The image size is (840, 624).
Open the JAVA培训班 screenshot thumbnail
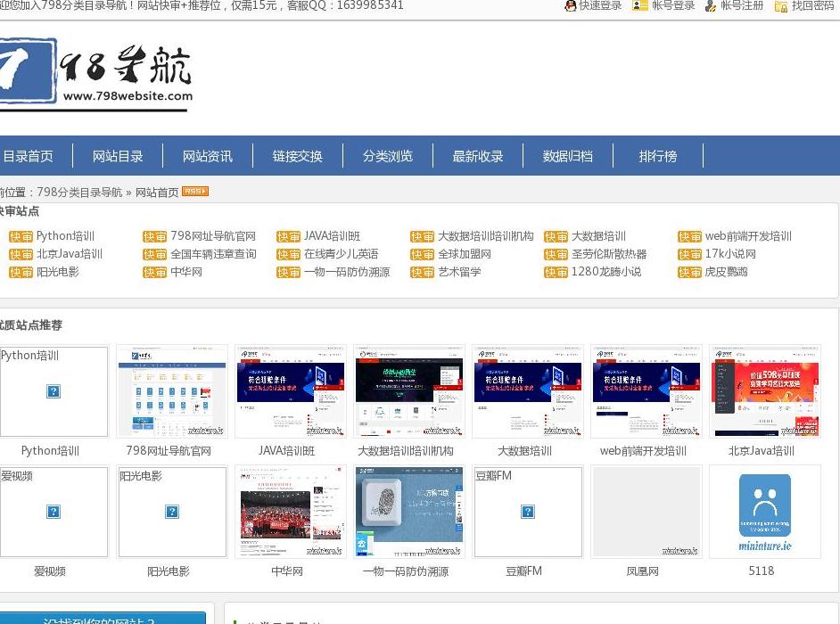[x=291, y=391]
